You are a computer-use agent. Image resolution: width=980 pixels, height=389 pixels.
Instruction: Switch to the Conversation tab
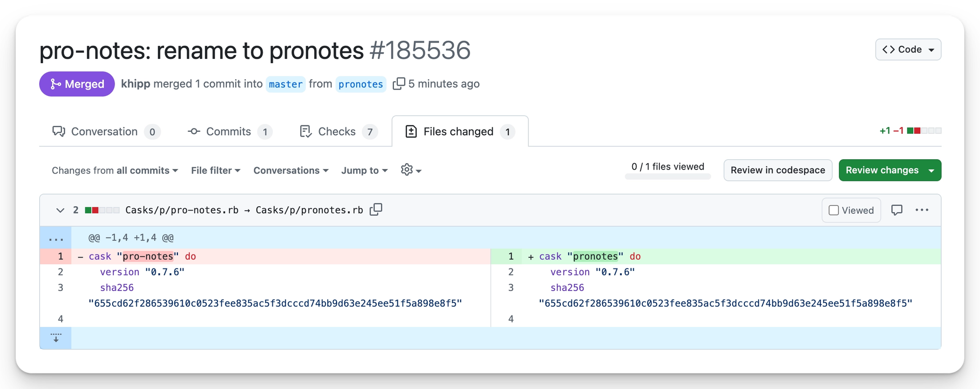pyautogui.click(x=104, y=132)
